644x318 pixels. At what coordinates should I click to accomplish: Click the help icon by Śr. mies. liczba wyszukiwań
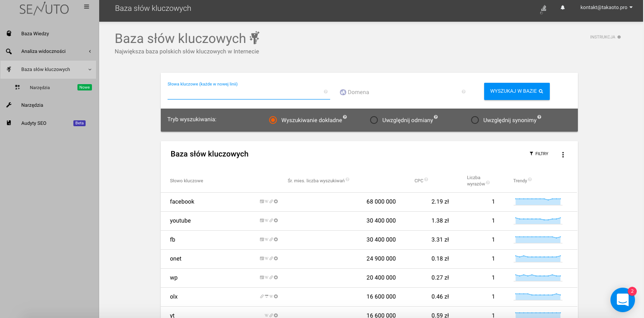coord(347,180)
